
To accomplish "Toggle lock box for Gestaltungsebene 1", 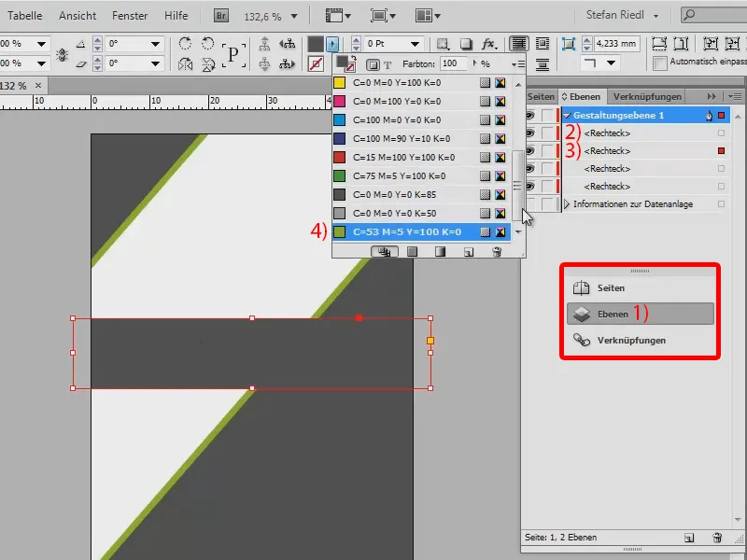I will click(x=548, y=115).
